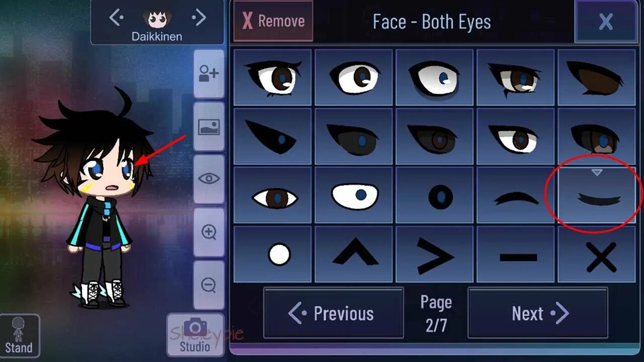Choose the upward caret eye style
The height and width of the screenshot is (362, 644).
pyautogui.click(x=354, y=254)
